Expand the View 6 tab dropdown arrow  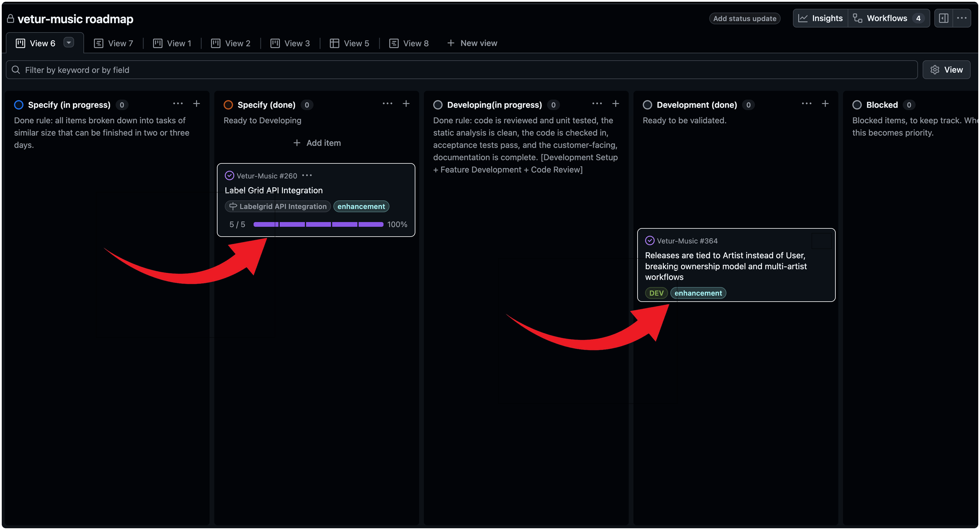[x=68, y=43]
